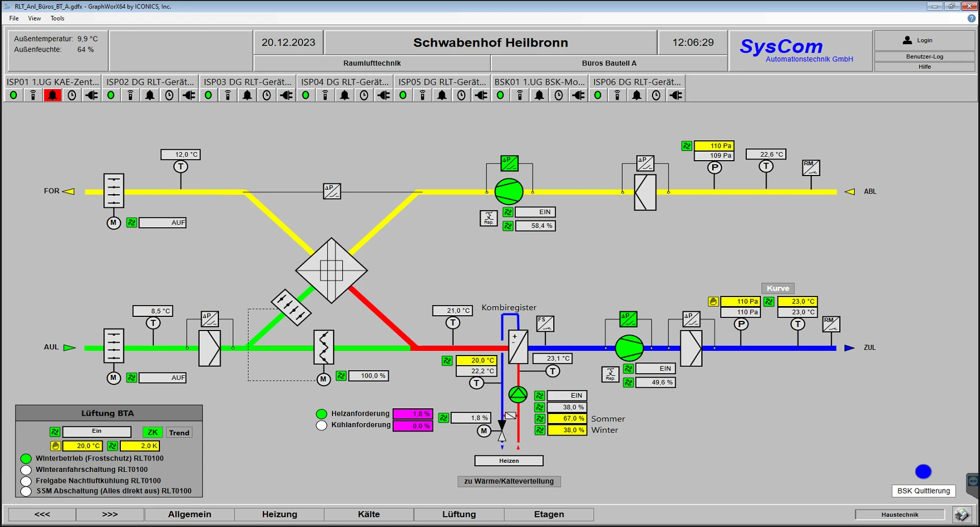
Task: Open the Trend view in Lüftung BTA
Action: (178, 432)
